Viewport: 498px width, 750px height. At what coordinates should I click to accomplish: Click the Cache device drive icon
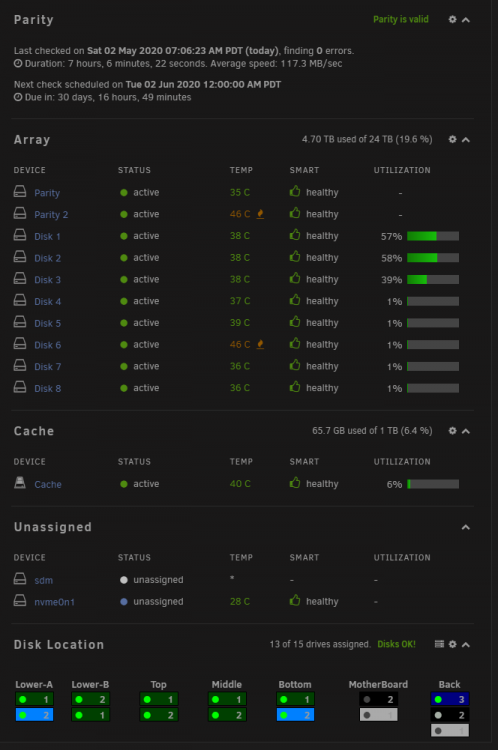pyautogui.click(x=20, y=483)
